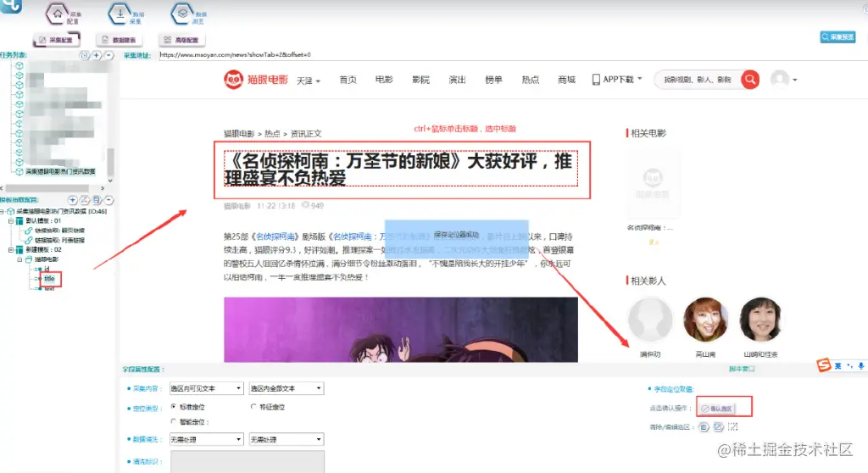Click the related movie poster thumbnail
This screenshot has height=473, width=868.
[x=653, y=185]
